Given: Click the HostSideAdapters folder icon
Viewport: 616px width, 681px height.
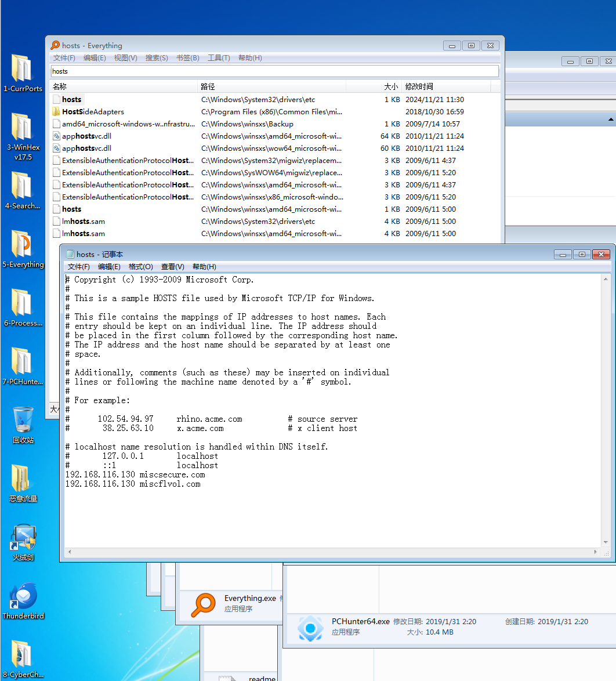Looking at the screenshot, I should (56, 111).
